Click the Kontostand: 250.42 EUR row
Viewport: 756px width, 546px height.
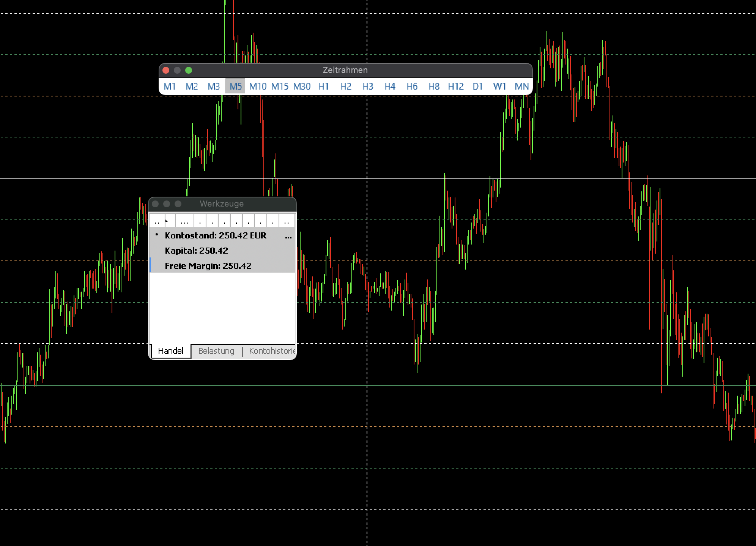click(222, 235)
